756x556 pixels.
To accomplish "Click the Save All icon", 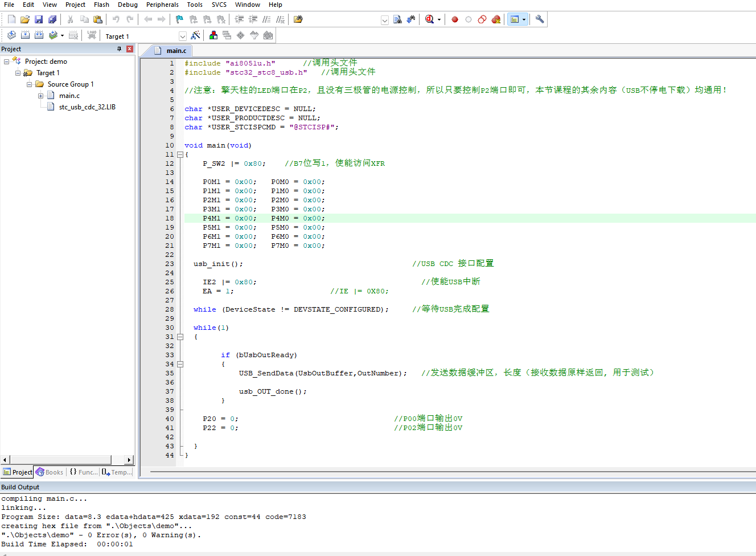I will click(52, 19).
